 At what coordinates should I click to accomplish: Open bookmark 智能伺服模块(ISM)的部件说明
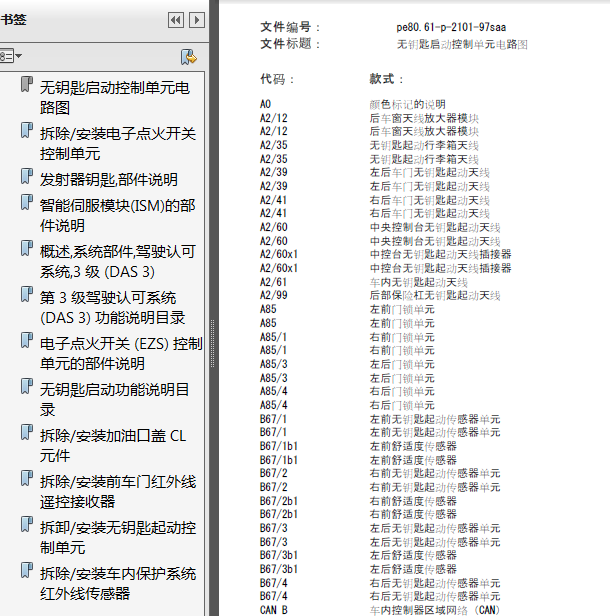(117, 215)
